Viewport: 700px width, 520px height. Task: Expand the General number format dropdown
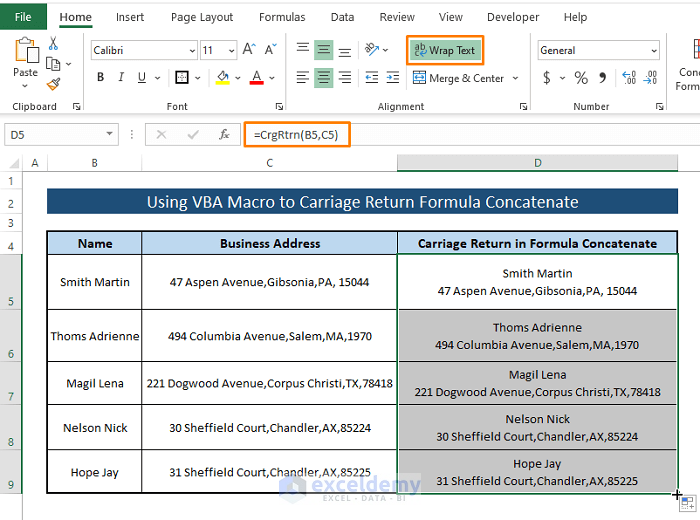tap(653, 50)
